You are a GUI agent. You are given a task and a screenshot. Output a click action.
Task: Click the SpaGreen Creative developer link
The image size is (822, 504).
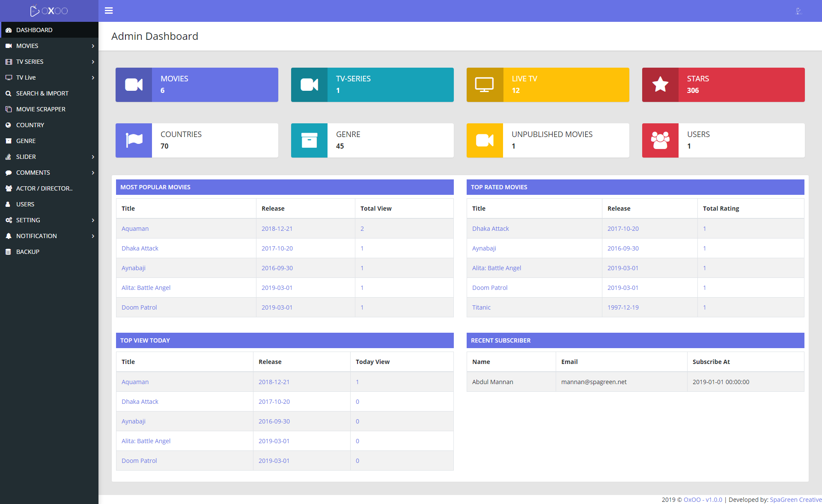(795, 499)
